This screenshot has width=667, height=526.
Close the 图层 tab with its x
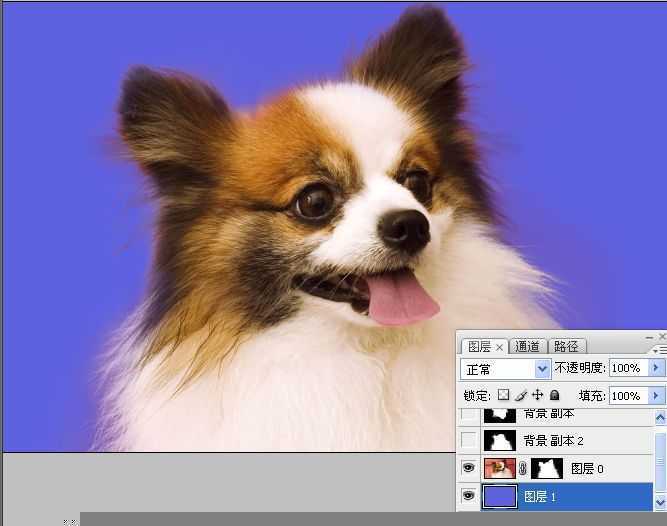499,347
